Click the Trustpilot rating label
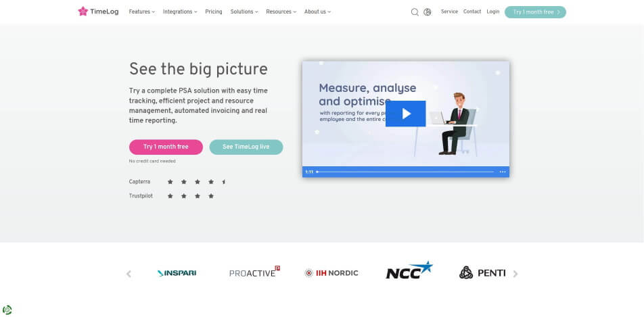 coord(141,196)
